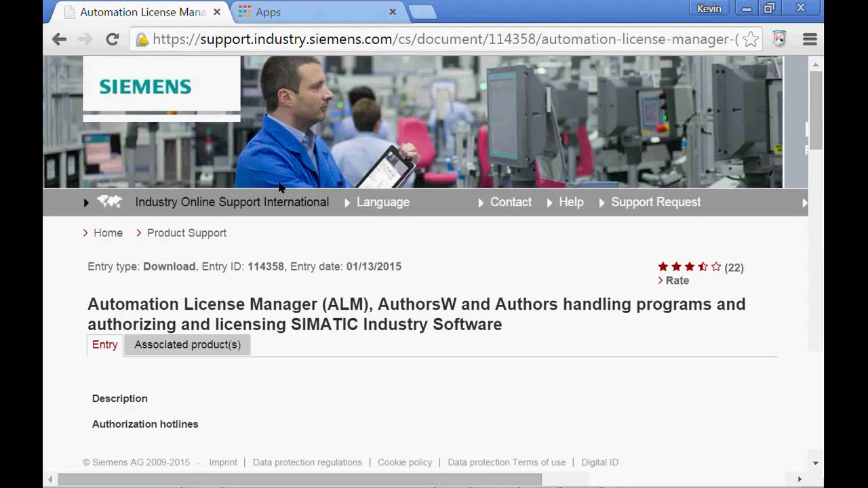Open the Chrome hamburger menu
Screen dimensions: 868x488
(x=810, y=39)
